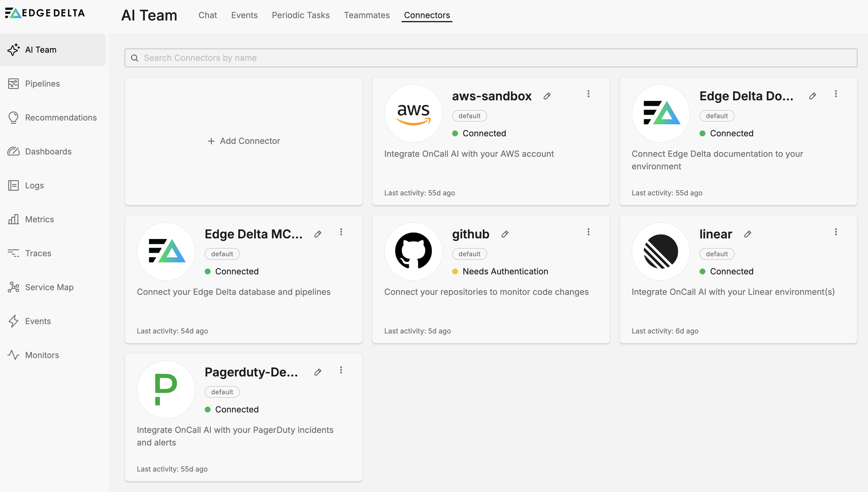The image size is (868, 492).
Task: Select the Service Map sidebar icon
Action: [13, 287]
